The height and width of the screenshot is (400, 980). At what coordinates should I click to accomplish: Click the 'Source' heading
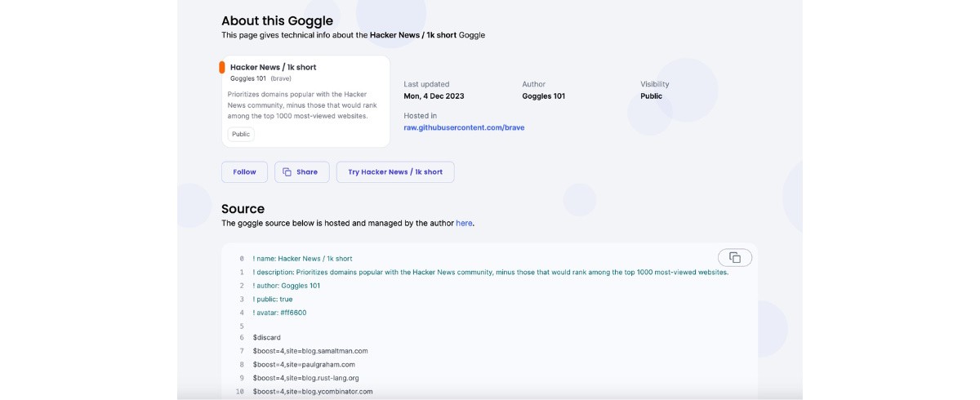coord(243,209)
